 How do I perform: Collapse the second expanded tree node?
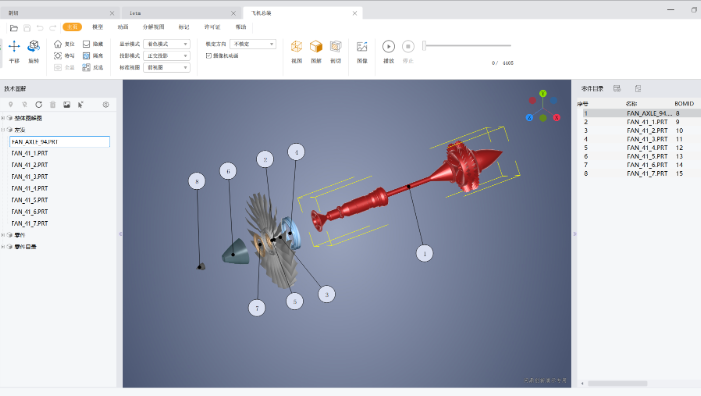click(3, 130)
